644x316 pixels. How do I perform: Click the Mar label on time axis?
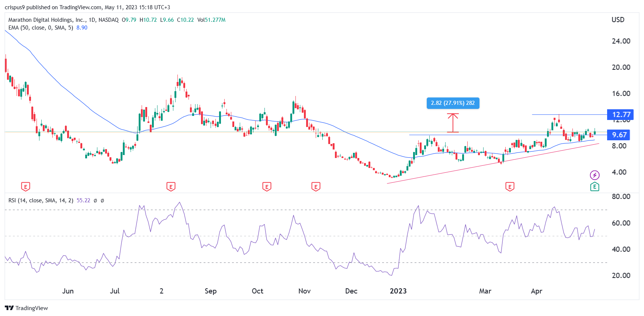pyautogui.click(x=485, y=291)
